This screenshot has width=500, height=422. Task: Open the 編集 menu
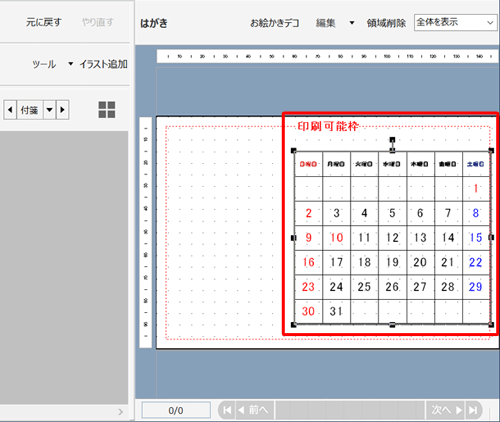326,23
